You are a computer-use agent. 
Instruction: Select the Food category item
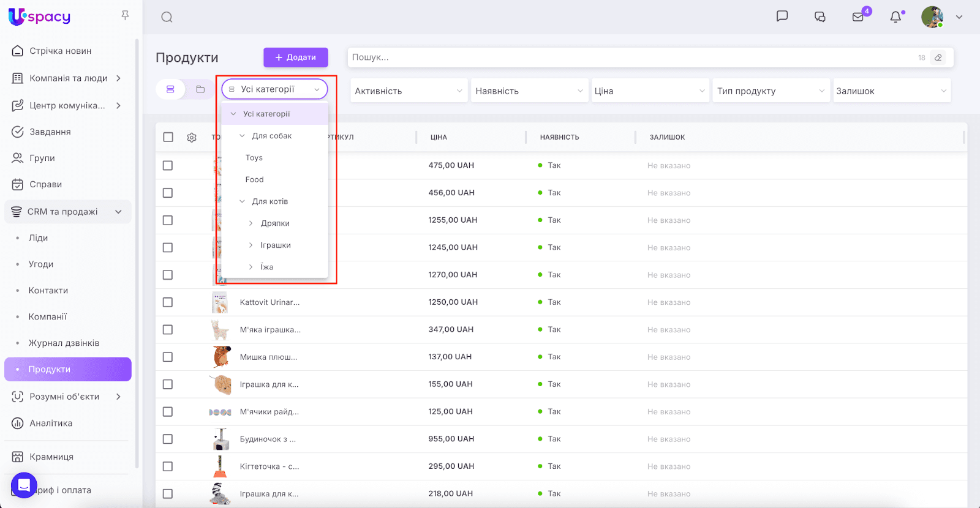(x=255, y=180)
